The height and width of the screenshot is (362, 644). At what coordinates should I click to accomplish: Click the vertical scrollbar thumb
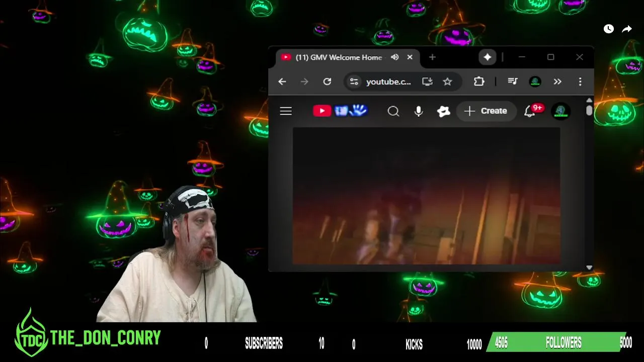point(589,110)
